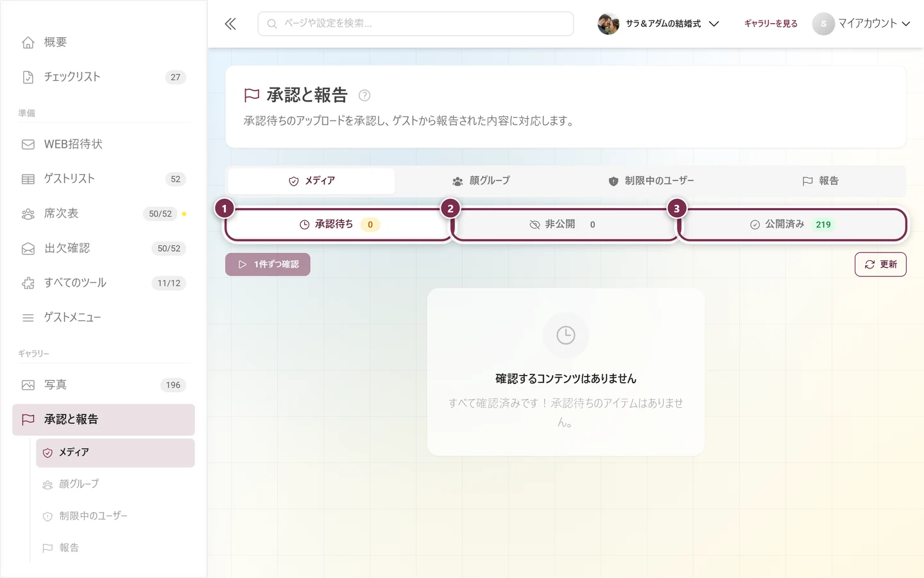Screen dimensions: 924x578
Task: Open ゲストリスト in the sidebar
Action: pos(103,179)
